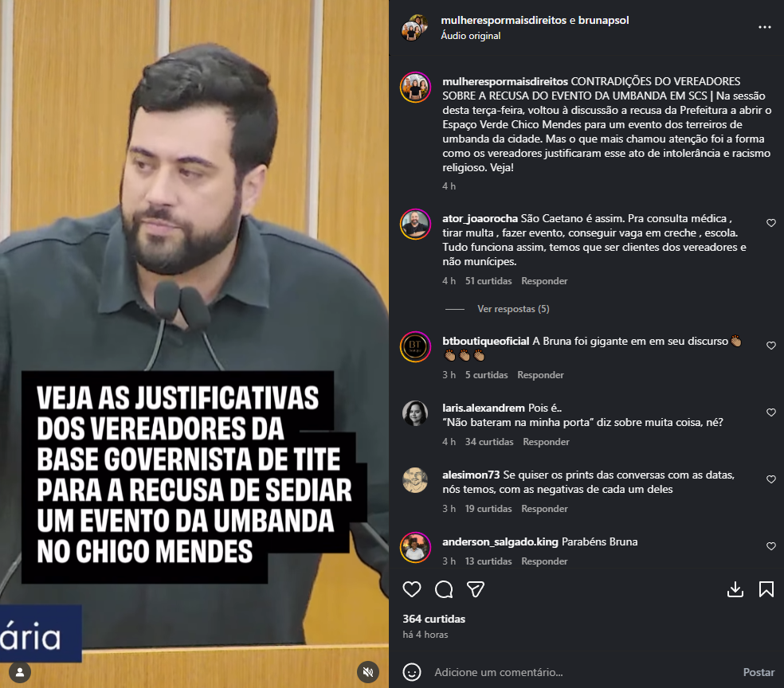Open ator_joaorocha's profile avatar

coord(415,224)
